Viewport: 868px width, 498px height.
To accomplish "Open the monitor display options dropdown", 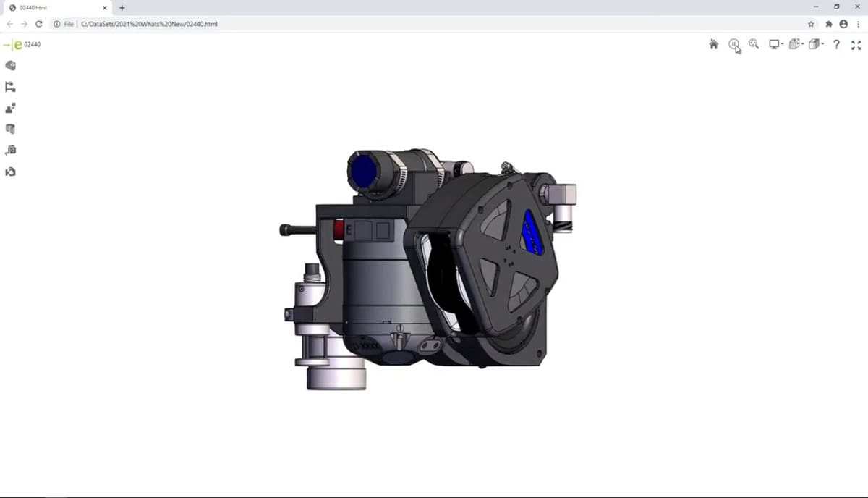I will [776, 45].
